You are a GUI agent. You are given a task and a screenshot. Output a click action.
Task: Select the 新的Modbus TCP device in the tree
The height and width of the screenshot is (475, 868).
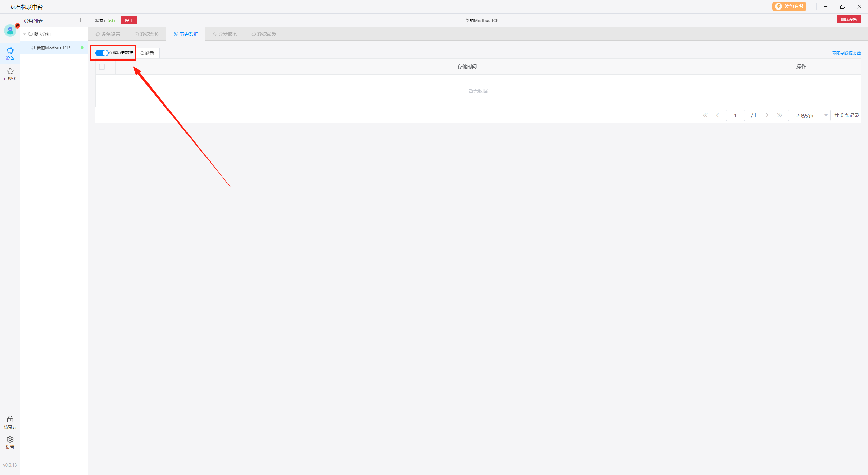coord(53,48)
